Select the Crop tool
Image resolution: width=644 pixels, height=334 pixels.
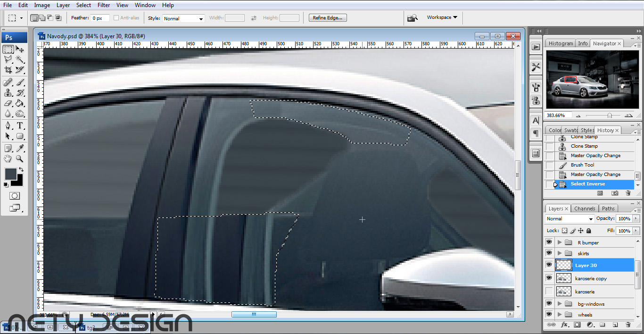coord(8,70)
